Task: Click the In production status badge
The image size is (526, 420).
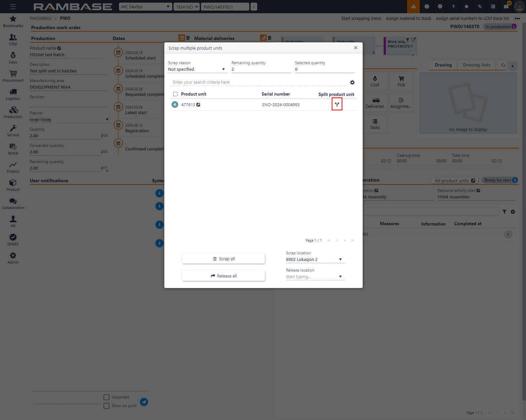Action: (x=501, y=27)
